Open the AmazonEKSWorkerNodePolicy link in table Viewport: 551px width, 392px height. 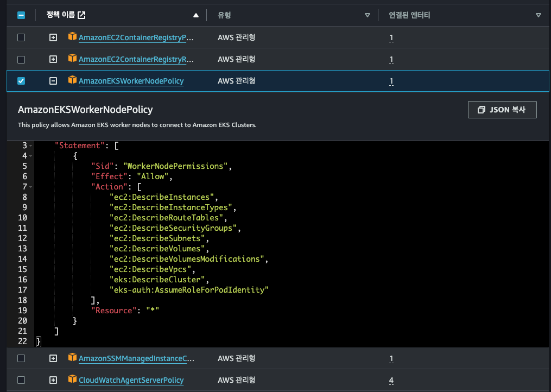coord(131,81)
